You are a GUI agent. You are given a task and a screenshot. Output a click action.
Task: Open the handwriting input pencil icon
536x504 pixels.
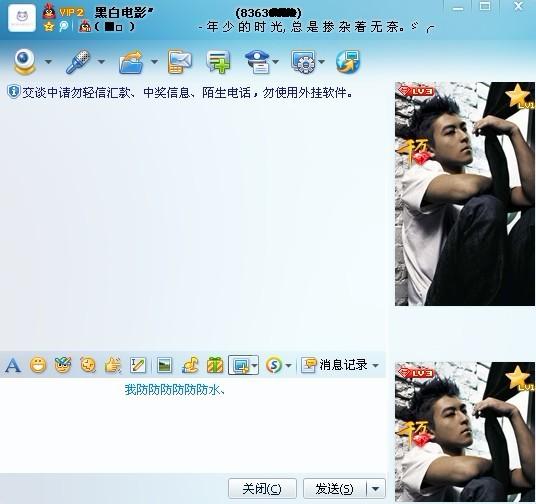[x=138, y=365]
